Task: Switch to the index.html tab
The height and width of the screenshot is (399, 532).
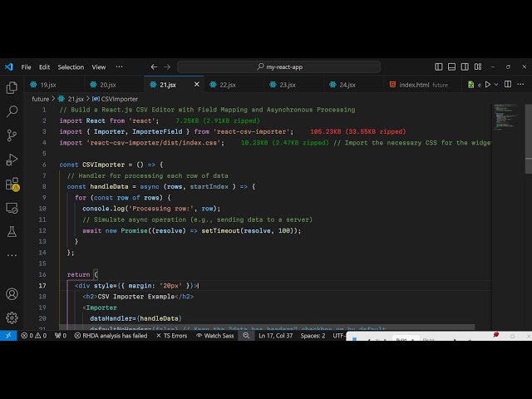Action: (x=413, y=85)
